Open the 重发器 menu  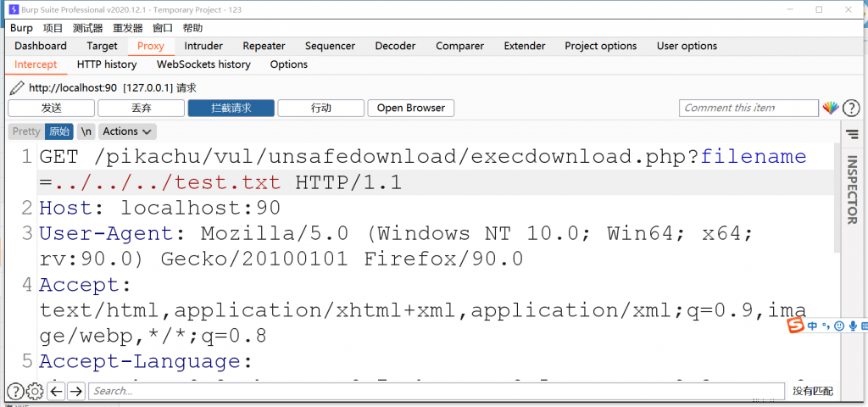(x=128, y=28)
